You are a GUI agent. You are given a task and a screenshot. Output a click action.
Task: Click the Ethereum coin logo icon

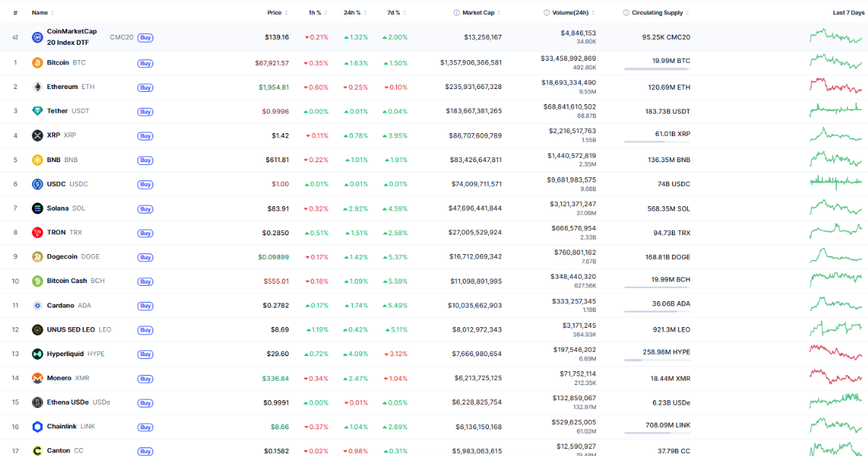pos(38,87)
